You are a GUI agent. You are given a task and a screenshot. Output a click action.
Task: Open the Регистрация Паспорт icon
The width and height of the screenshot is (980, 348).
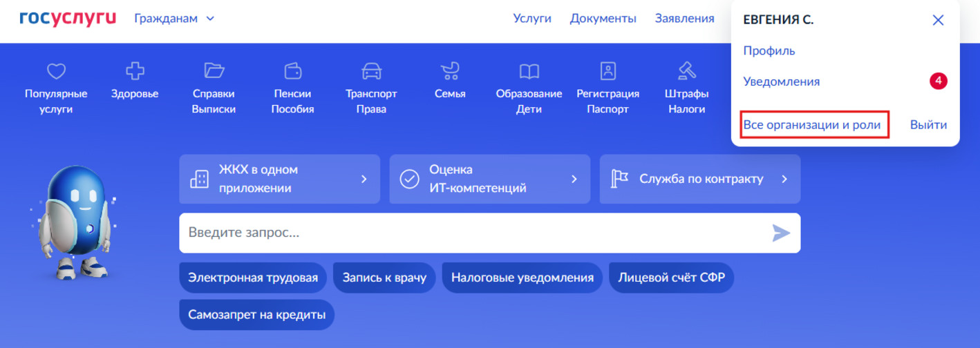[607, 70]
